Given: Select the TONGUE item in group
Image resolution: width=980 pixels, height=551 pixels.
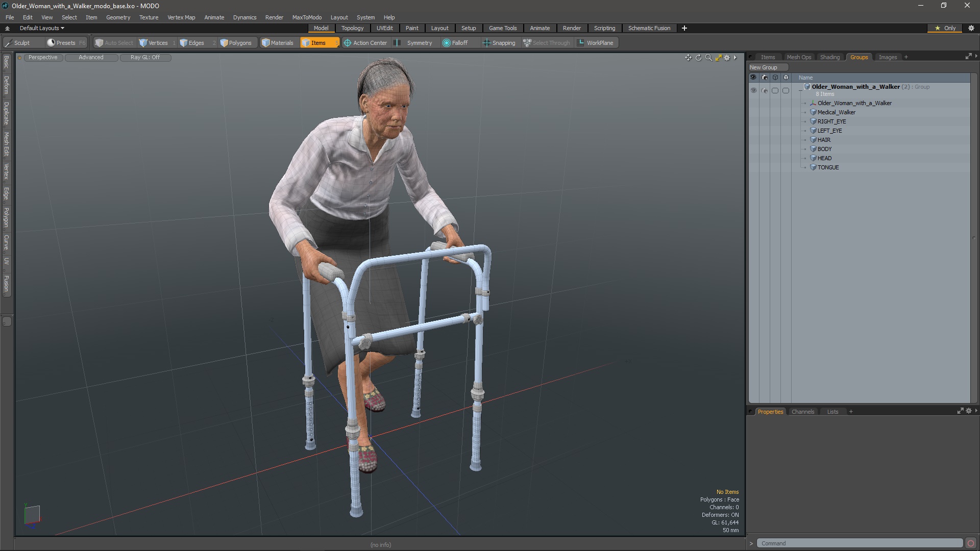Looking at the screenshot, I should pyautogui.click(x=828, y=167).
